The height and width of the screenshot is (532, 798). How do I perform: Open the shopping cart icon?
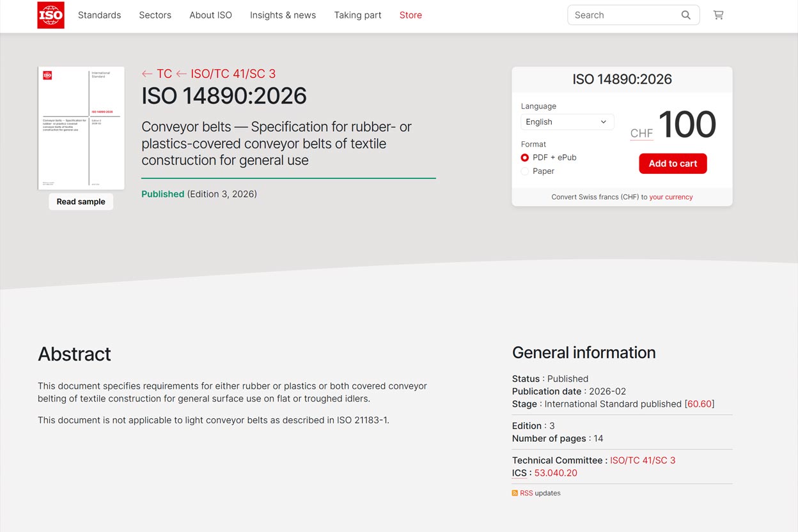click(x=718, y=15)
